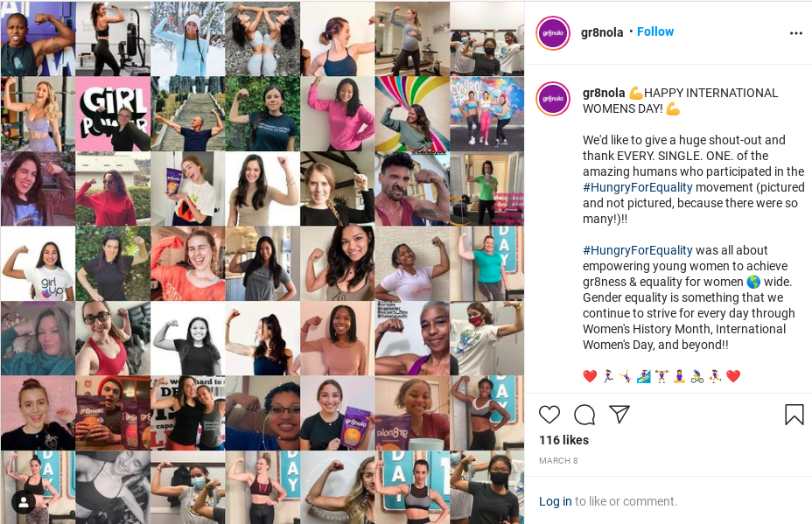
Task: Like the post with the heart icon
Action: coord(549,415)
